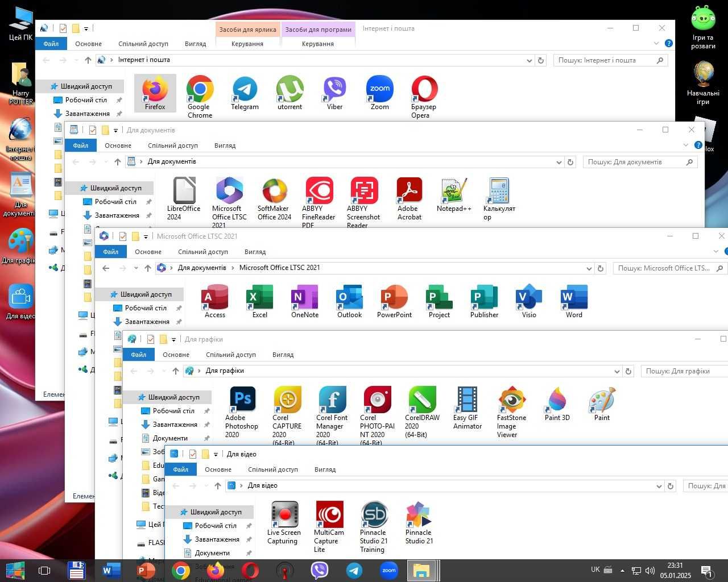Go back in Microsoft Office LTSC 2021 window
The image size is (728, 582).
pyautogui.click(x=106, y=268)
